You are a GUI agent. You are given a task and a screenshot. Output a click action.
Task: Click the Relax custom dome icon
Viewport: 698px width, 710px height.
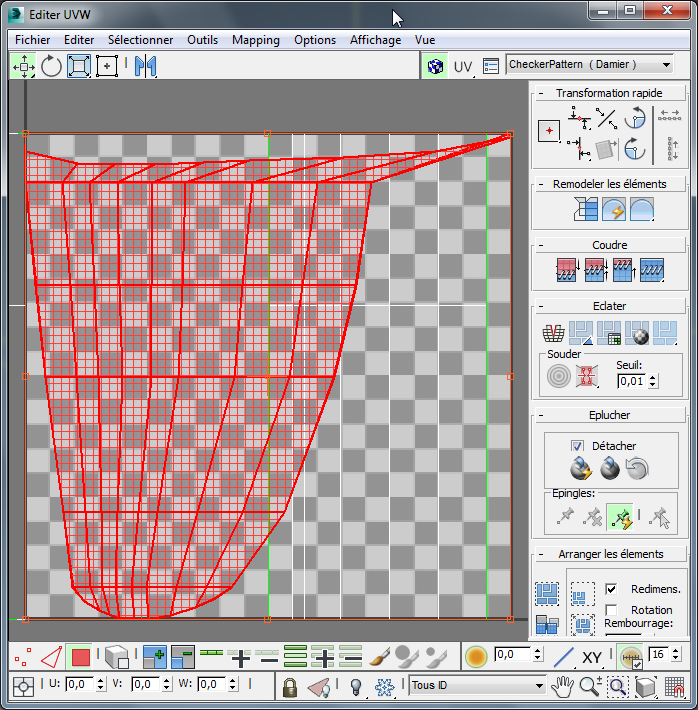[642, 209]
